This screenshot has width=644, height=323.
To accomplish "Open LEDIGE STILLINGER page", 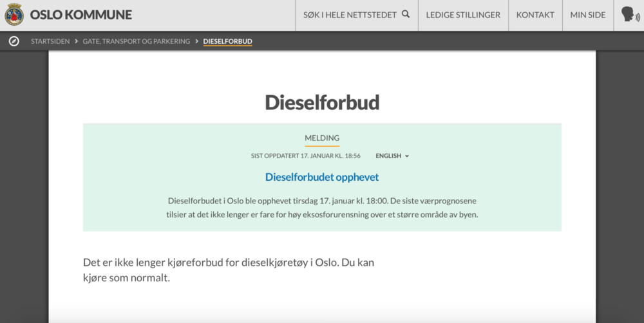I will click(463, 15).
